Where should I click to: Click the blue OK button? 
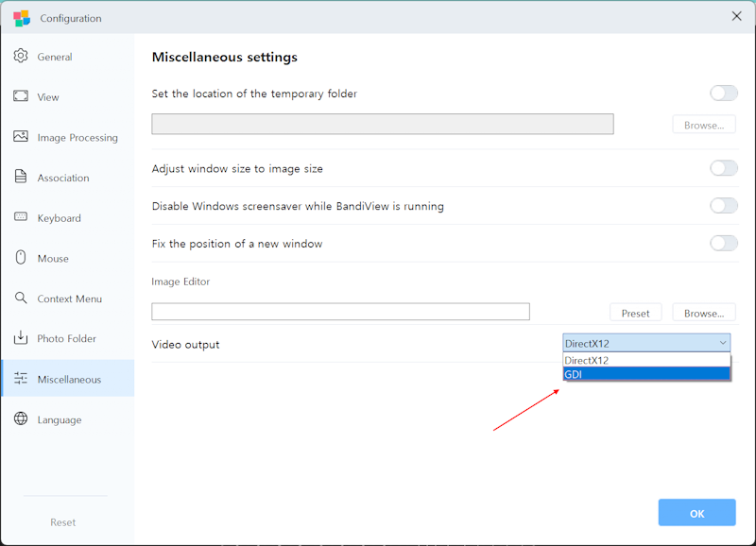pos(696,513)
